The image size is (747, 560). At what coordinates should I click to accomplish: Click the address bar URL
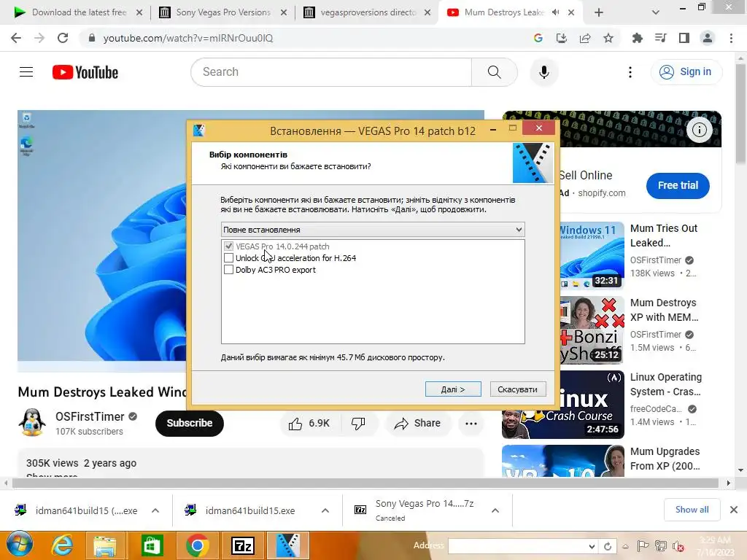[188, 38]
